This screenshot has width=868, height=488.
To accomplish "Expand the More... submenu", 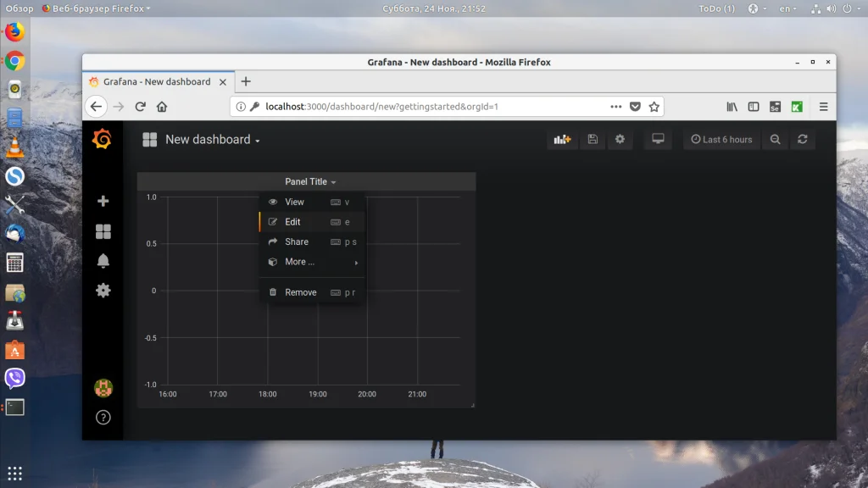I will point(312,262).
